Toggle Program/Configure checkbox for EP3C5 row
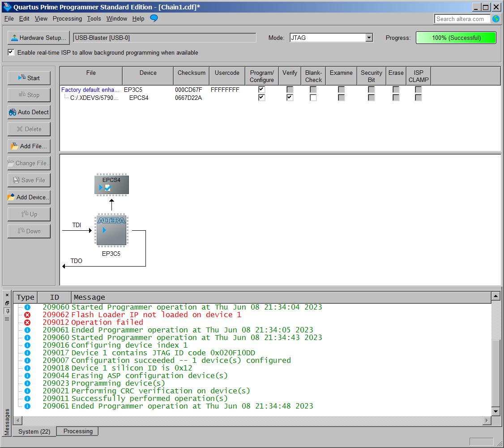The image size is (504, 448). tap(262, 90)
